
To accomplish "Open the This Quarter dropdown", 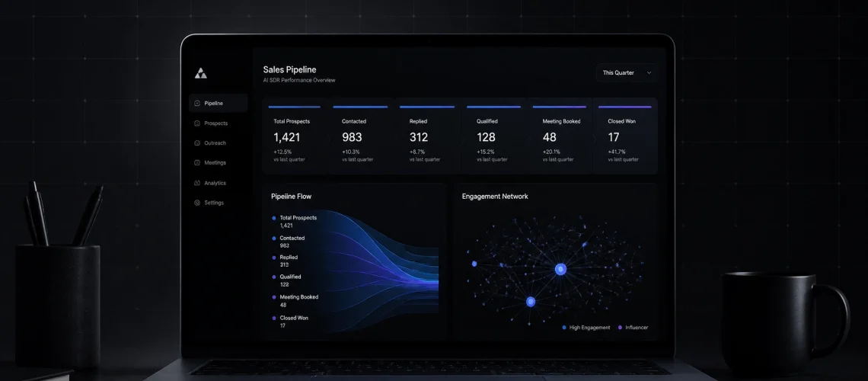I will coord(627,72).
